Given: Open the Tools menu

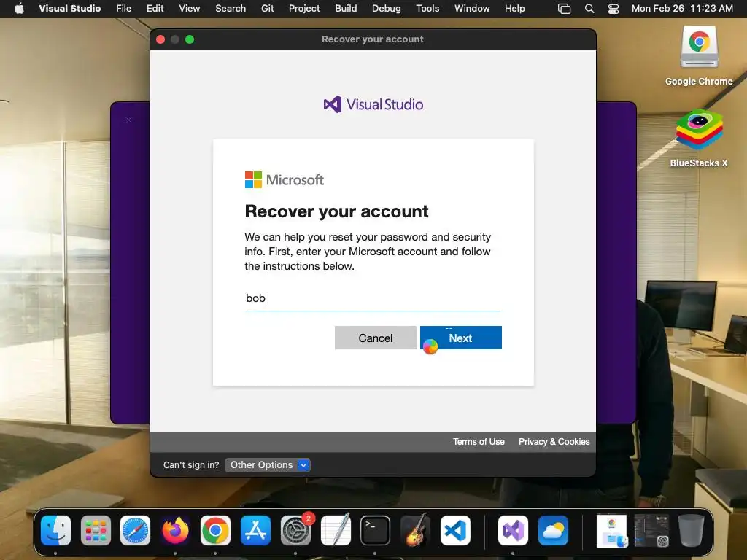Looking at the screenshot, I should 427,8.
